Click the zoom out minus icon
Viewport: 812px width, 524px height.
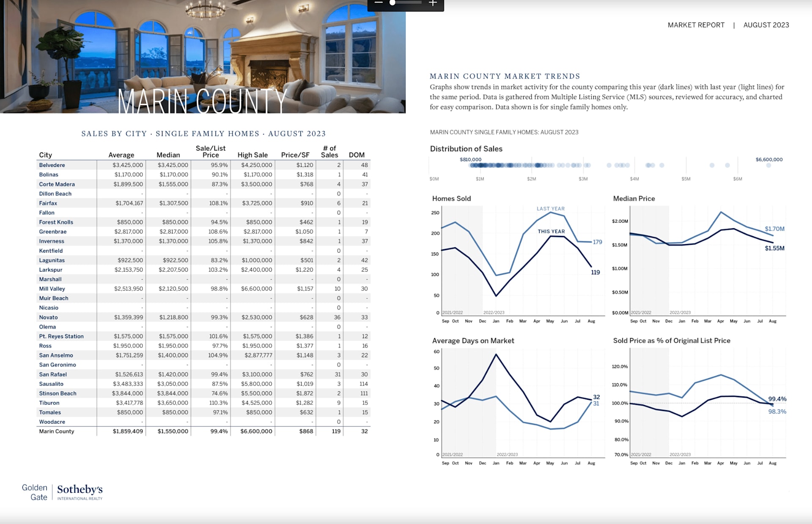(x=379, y=3)
